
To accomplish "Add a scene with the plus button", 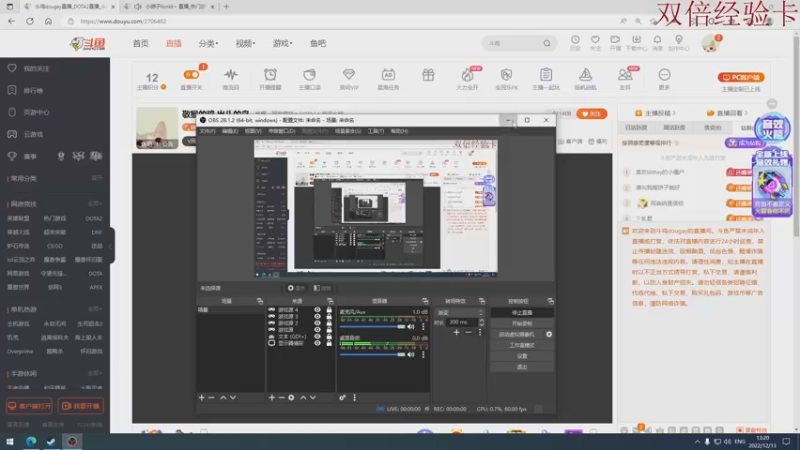I will pyautogui.click(x=202, y=397).
